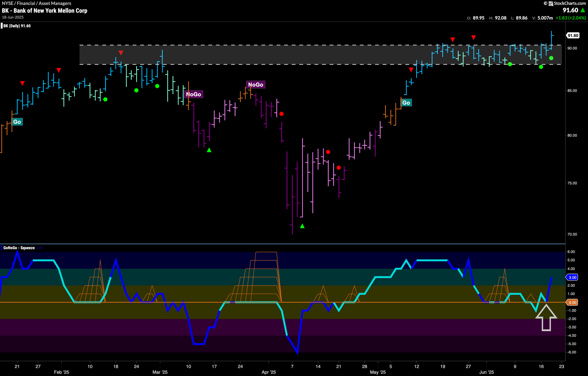Select the red down triangle above the Feb 18 bar
Image resolution: width=588 pixels, height=376 pixels.
[121, 53]
